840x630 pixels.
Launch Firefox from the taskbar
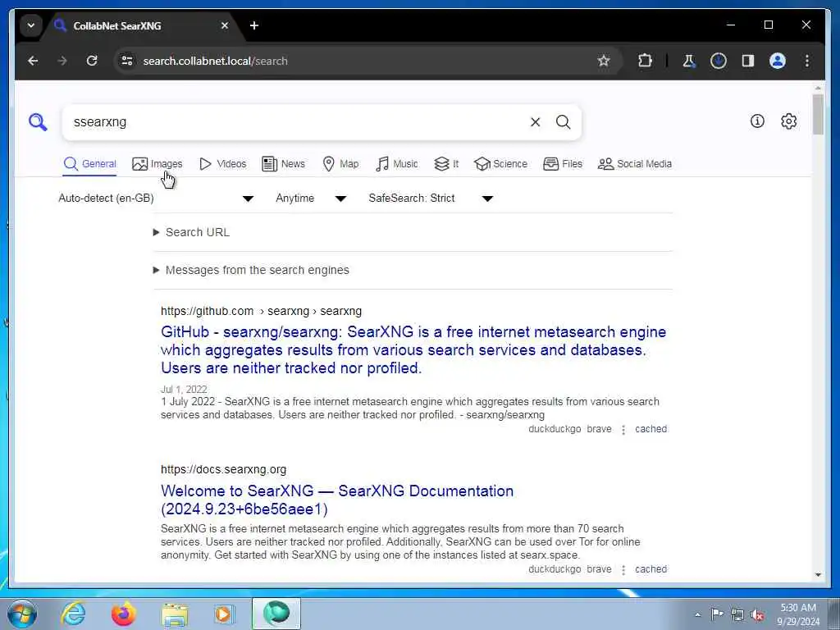coord(123,614)
